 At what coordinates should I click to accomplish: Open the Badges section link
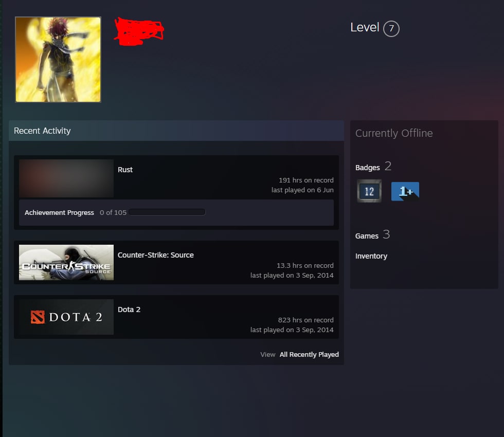tap(367, 168)
